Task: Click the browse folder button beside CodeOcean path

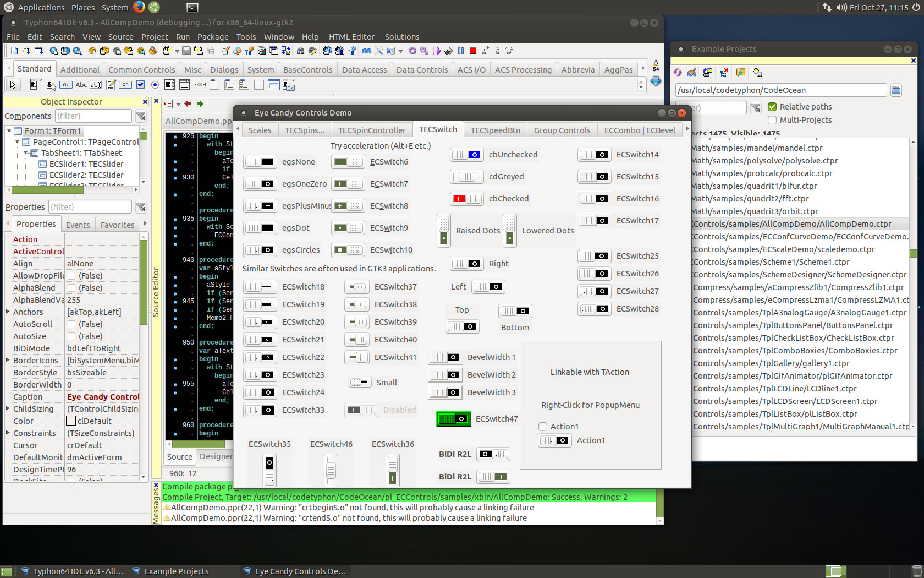Action: click(896, 90)
